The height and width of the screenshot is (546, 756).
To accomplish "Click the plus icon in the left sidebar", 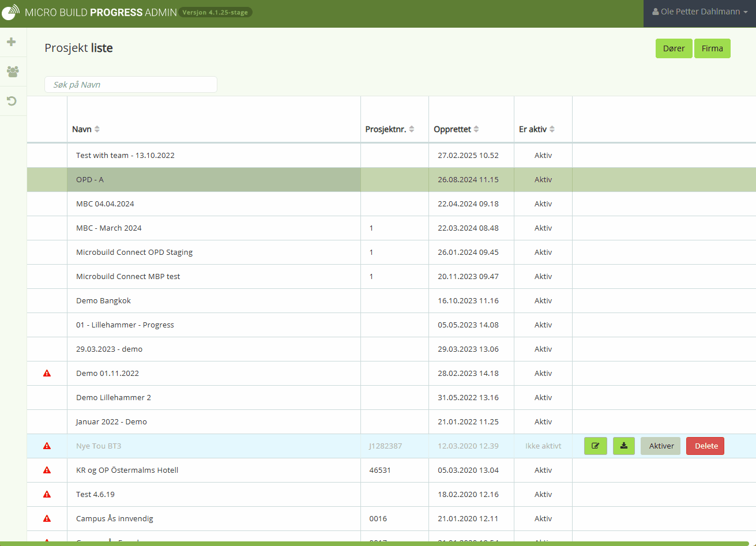I will tap(11, 42).
